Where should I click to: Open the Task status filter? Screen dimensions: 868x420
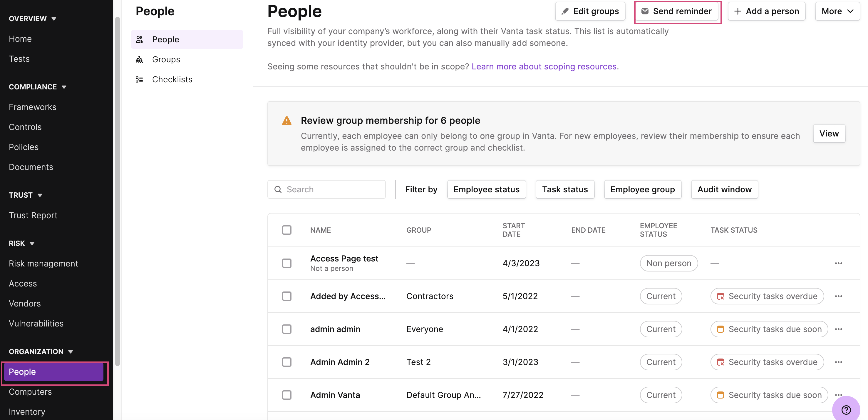point(565,190)
